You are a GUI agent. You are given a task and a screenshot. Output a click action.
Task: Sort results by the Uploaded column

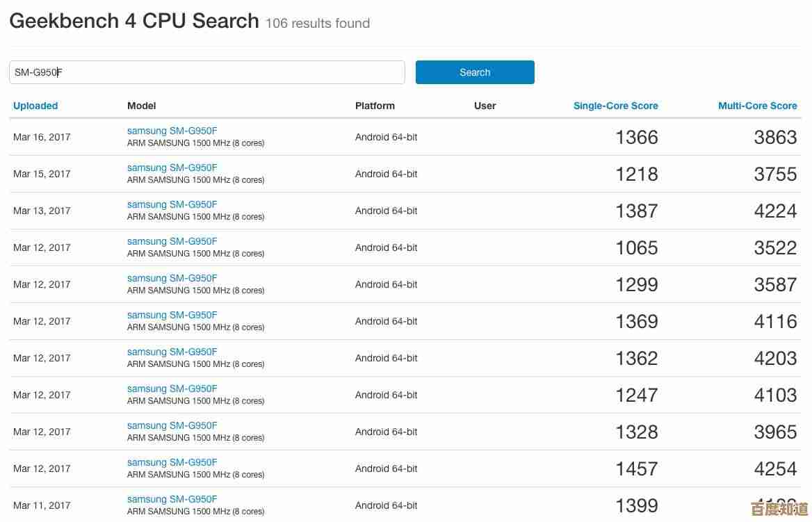point(35,106)
